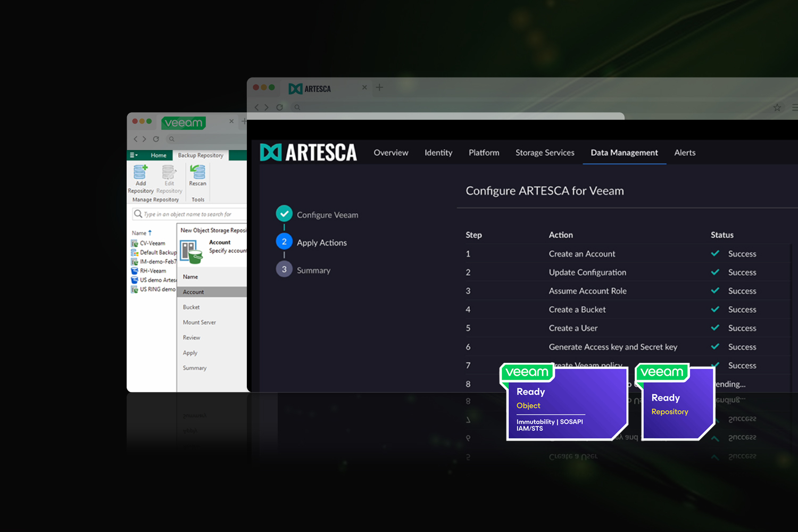Click CV-Veeam repository icon
798x532 pixels.
[135, 243]
